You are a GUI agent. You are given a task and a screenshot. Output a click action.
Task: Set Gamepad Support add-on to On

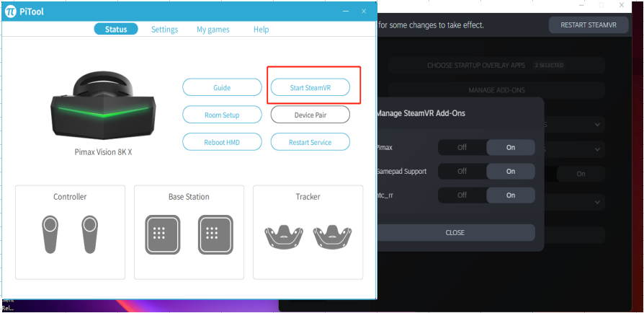[x=511, y=171]
